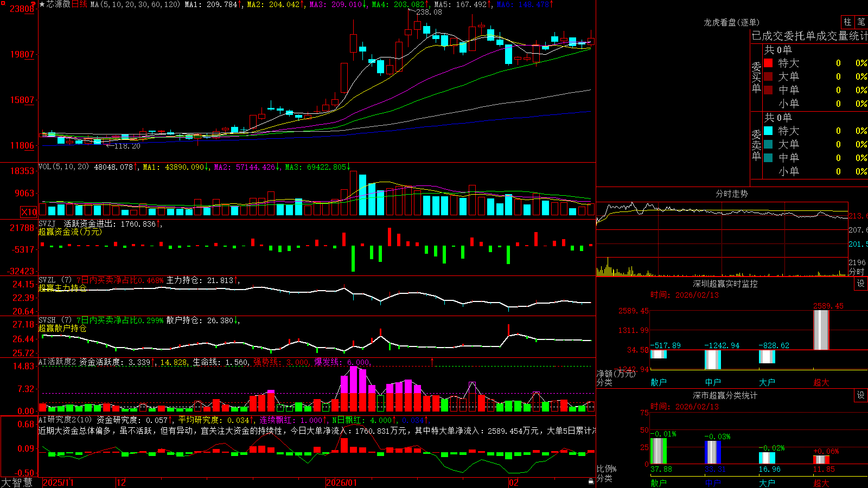Switch order view to 柱 (bar) mode
The height and width of the screenshot is (488, 868).
[x=847, y=22]
